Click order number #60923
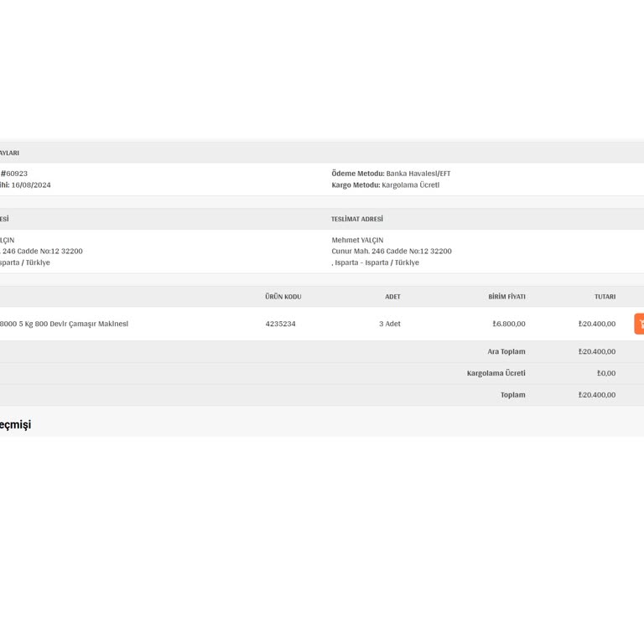Screen dimensions: 644x644 pos(14,174)
